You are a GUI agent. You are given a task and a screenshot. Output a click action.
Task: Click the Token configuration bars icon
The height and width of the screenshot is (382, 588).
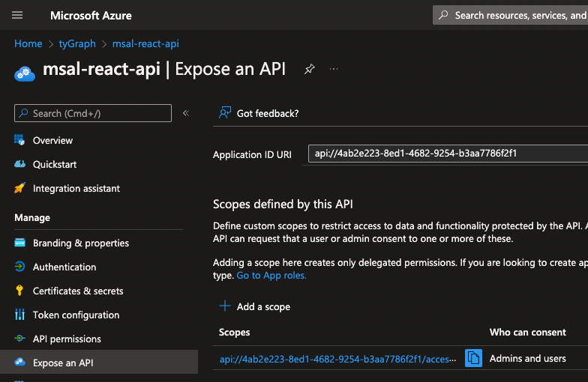pyautogui.click(x=19, y=315)
